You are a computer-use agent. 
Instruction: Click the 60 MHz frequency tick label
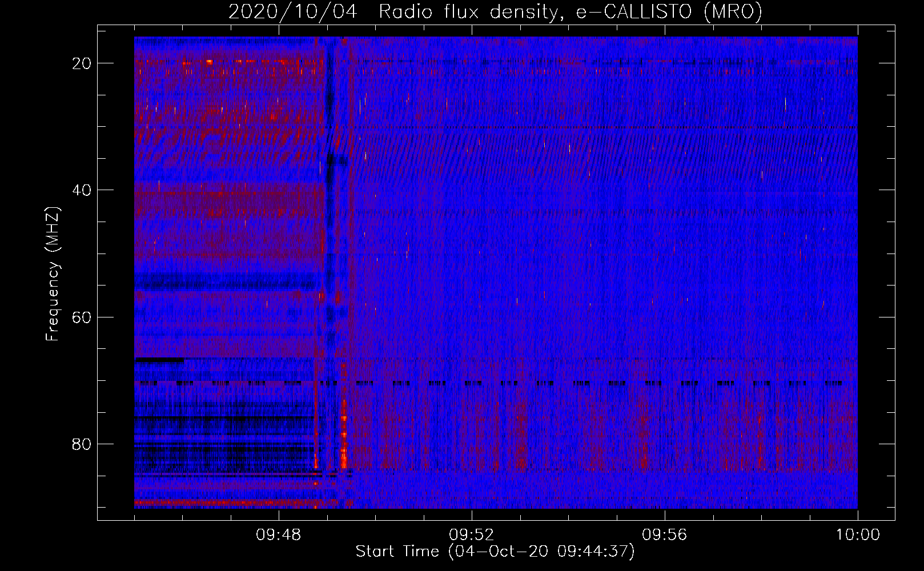pos(82,317)
